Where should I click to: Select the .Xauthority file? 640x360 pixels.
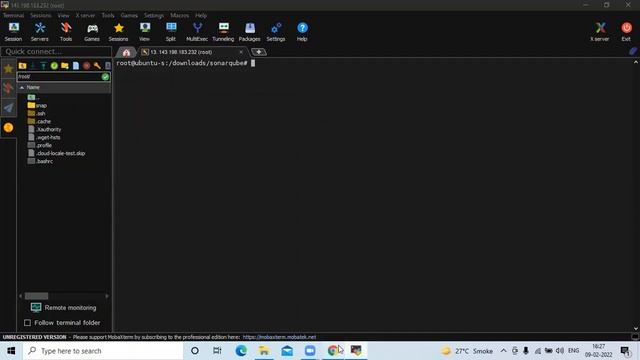pos(44,129)
